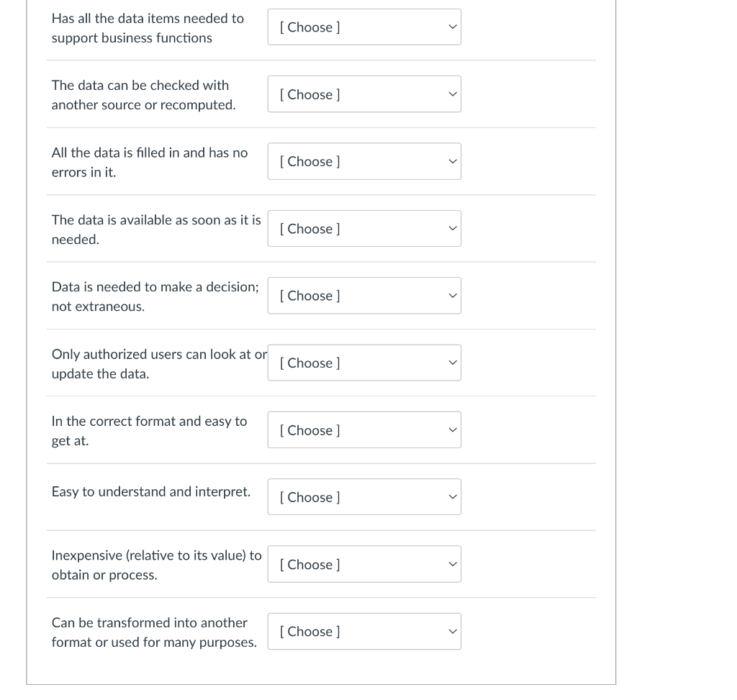737x700 pixels.
Task: Open the Choose dropdown for business functions data items
Action: pyautogui.click(x=364, y=27)
